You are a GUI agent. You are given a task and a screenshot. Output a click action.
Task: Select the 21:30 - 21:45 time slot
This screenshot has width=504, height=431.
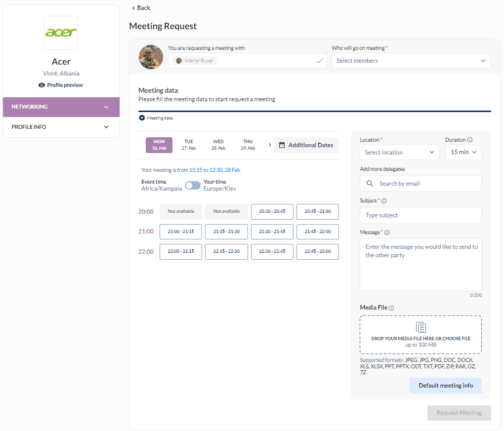[x=272, y=232]
